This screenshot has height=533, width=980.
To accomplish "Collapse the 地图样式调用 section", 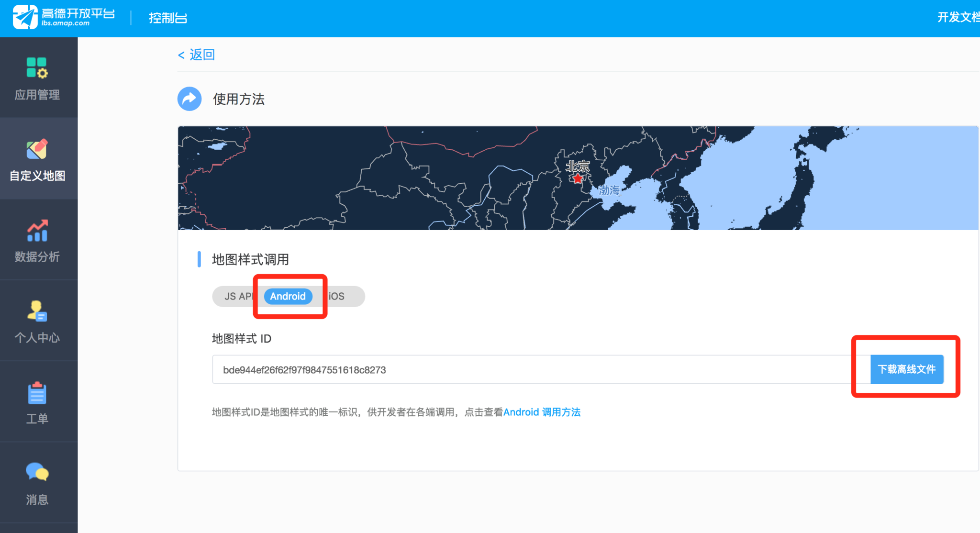I will 250,259.
